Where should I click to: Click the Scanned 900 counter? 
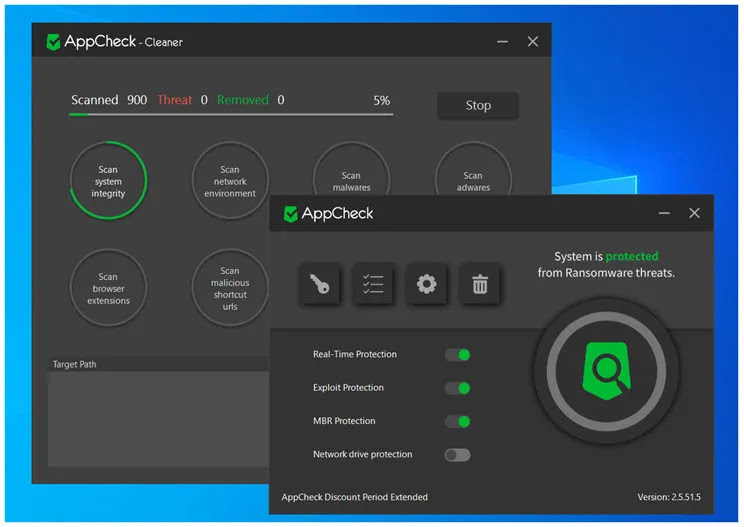pos(109,100)
